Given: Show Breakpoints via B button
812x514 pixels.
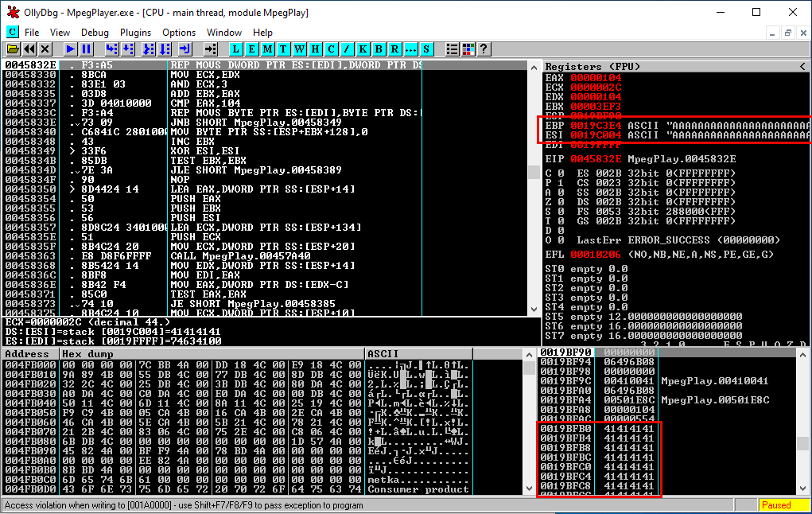Looking at the screenshot, I should 379,49.
